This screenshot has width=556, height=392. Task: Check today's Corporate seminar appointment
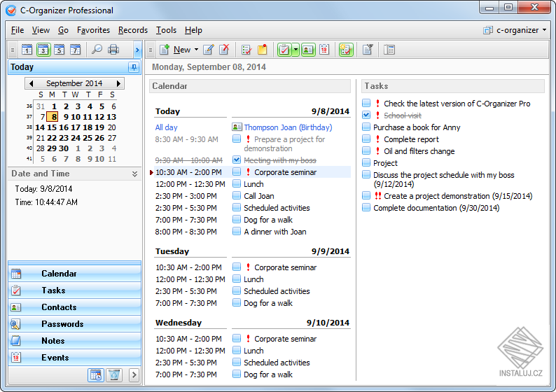tap(237, 172)
